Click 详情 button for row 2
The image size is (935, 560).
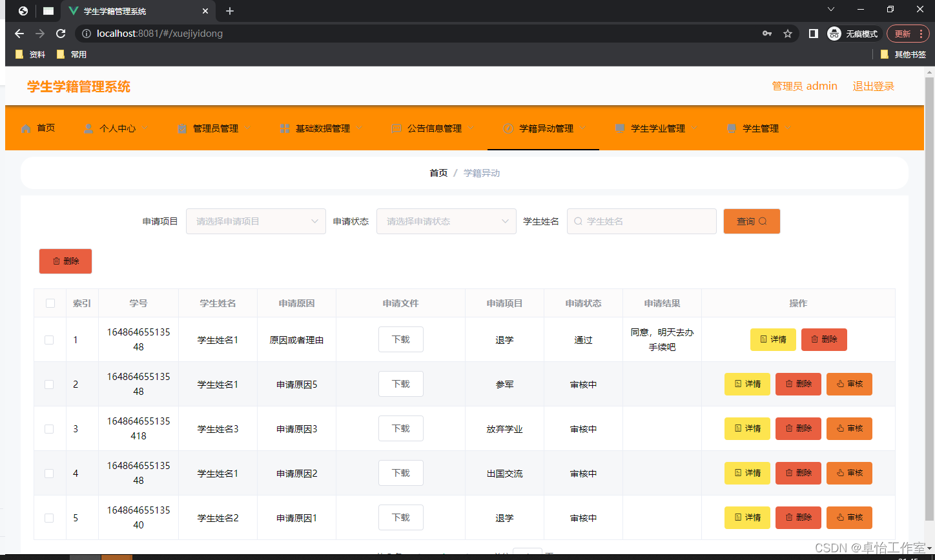(x=747, y=384)
